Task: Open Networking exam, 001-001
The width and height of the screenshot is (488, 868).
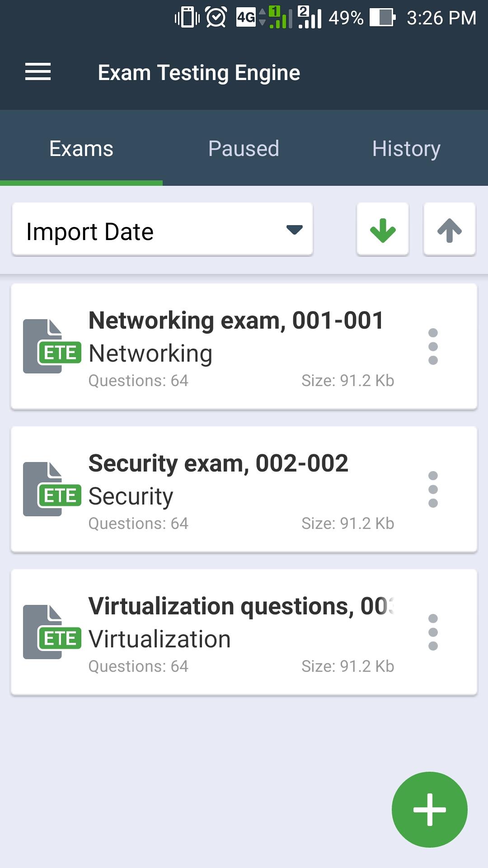Action: 236,321
